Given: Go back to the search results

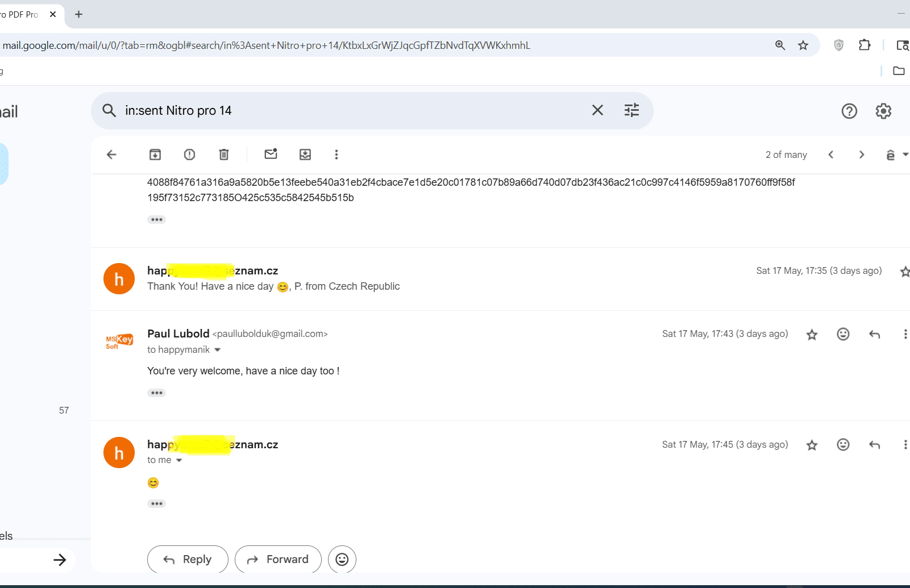Looking at the screenshot, I should pos(111,155).
